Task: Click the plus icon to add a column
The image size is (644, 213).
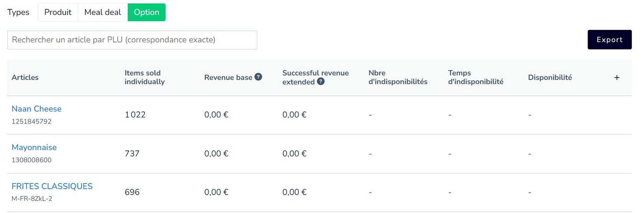Action: (617, 78)
